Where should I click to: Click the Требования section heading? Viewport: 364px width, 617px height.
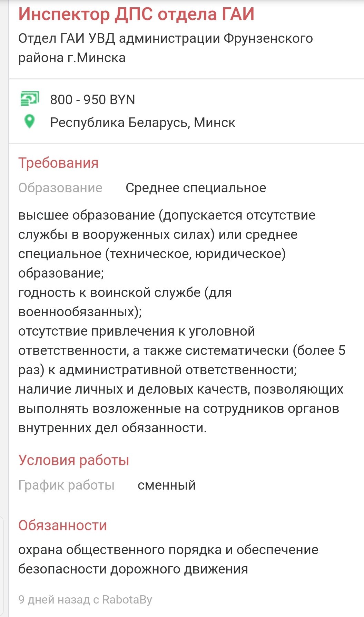[58, 163]
